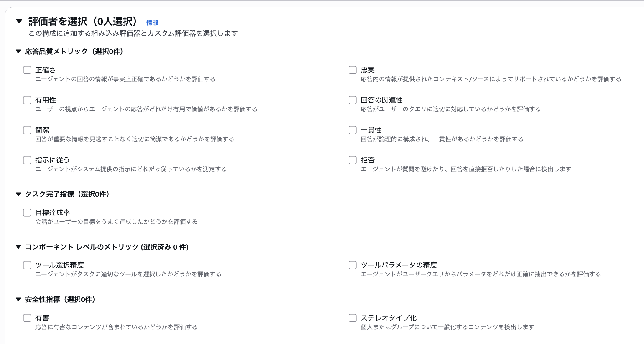Viewport: 644px width, 344px height.
Task: Enable 回答の関連性 checkbox
Action: click(x=352, y=100)
